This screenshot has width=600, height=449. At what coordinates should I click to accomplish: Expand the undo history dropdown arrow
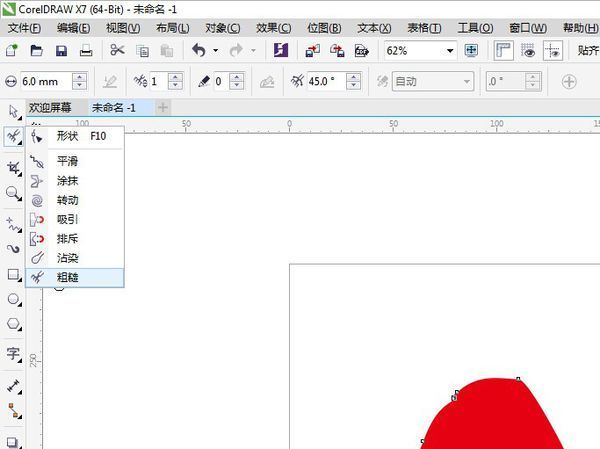pyautogui.click(x=215, y=50)
